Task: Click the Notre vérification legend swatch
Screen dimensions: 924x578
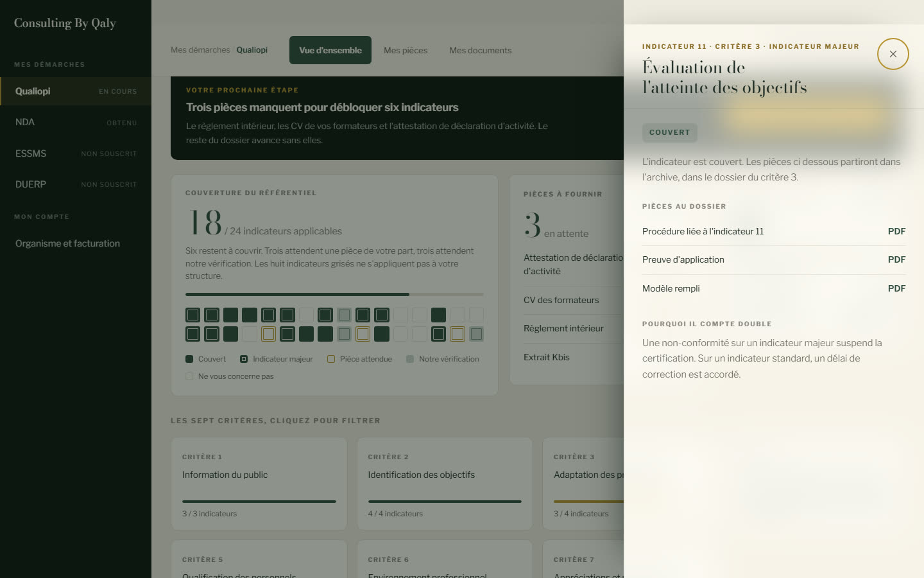Action: pyautogui.click(x=410, y=359)
